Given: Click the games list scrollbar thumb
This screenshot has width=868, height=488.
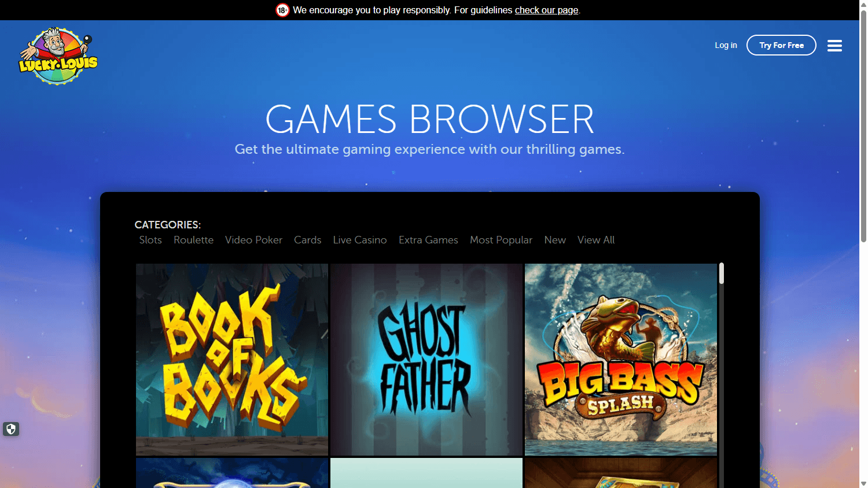Looking at the screenshot, I should click(x=722, y=273).
